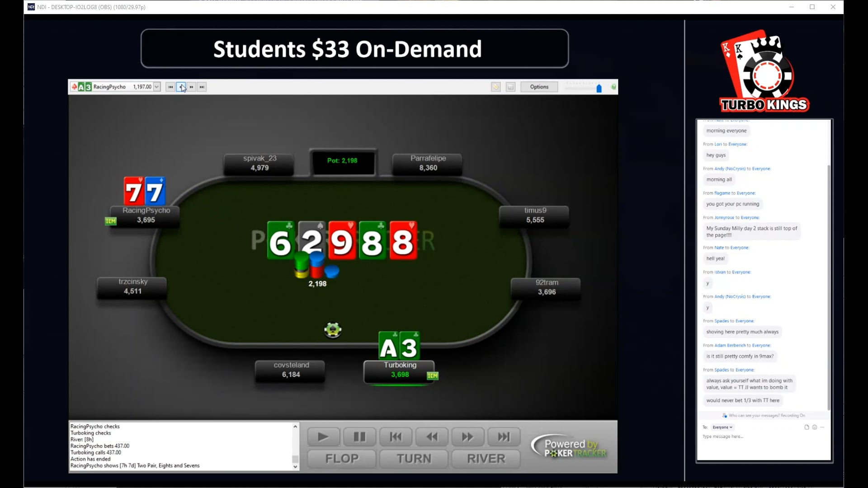Skip to end with the large replay control
This screenshot has height=488, width=868.
[x=504, y=437]
